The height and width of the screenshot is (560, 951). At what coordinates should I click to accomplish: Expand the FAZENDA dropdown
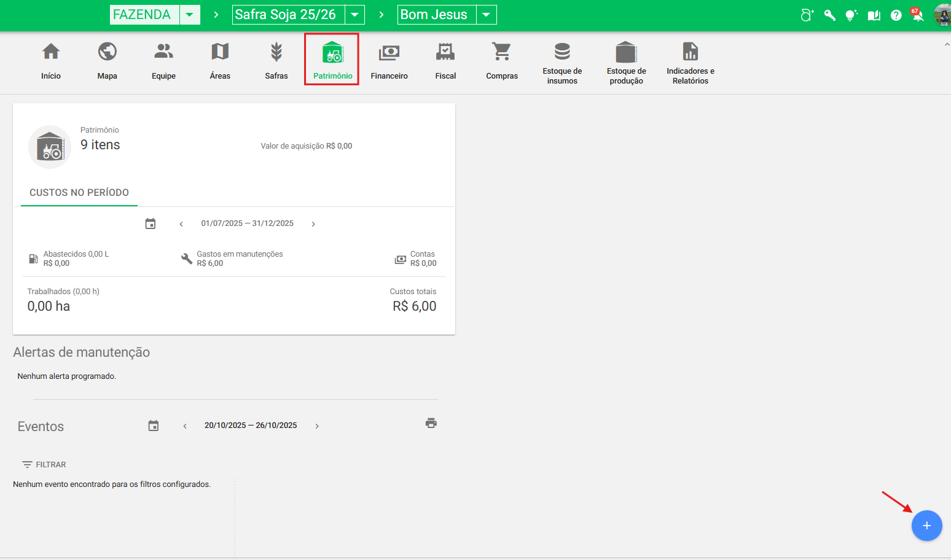tap(190, 15)
